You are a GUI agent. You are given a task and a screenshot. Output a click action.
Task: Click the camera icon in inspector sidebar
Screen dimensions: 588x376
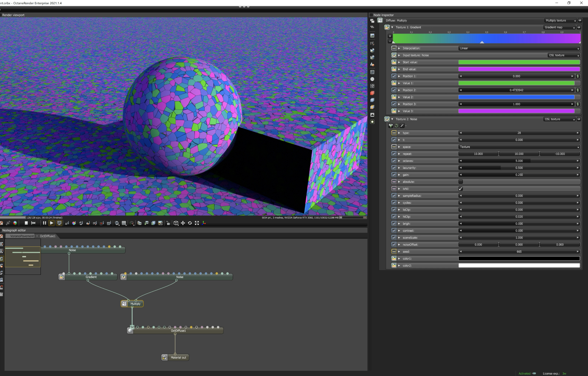point(372,43)
